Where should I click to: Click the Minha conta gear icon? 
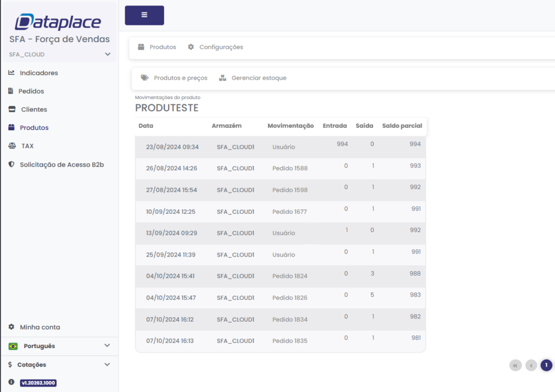click(11, 327)
